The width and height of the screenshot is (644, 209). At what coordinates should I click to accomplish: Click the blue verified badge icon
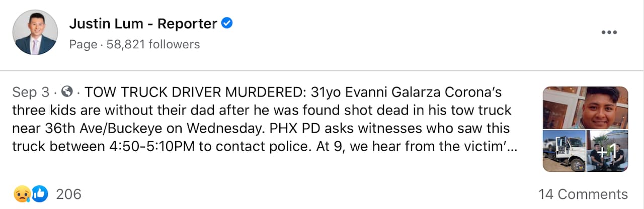[227, 23]
